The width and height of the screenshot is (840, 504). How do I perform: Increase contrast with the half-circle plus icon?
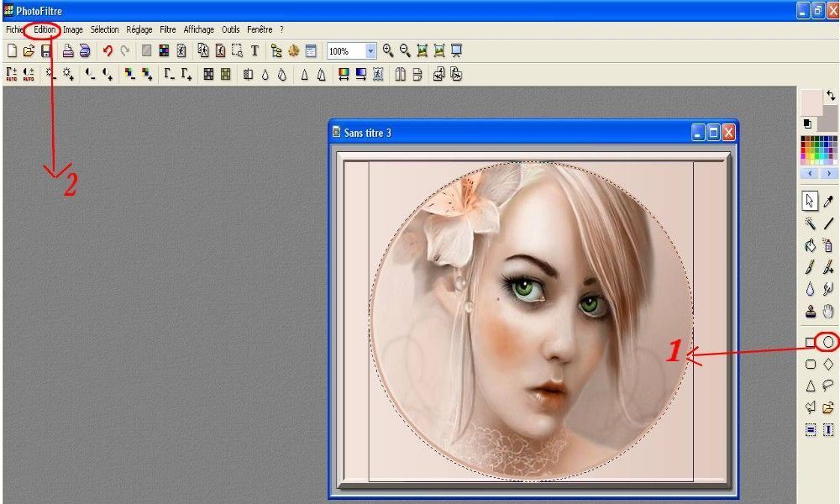[108, 74]
